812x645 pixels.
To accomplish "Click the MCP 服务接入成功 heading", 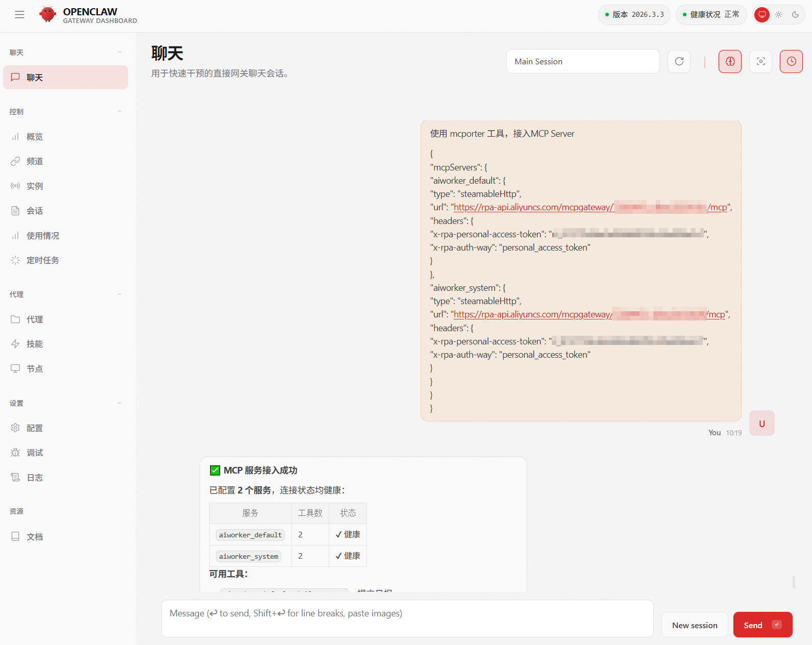I will [x=260, y=470].
